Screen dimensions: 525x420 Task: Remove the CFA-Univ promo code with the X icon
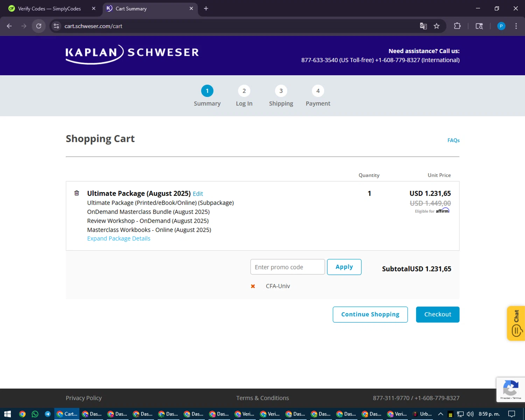click(x=253, y=286)
